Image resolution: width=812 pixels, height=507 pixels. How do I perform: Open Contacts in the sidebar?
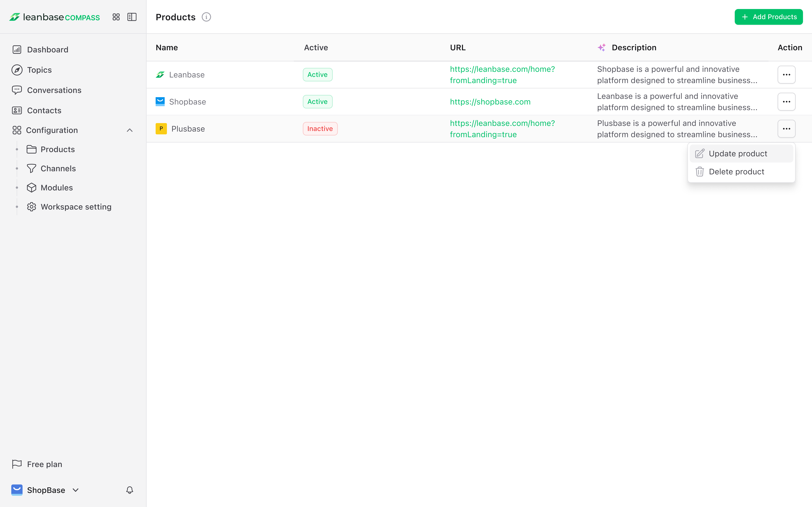tap(44, 110)
